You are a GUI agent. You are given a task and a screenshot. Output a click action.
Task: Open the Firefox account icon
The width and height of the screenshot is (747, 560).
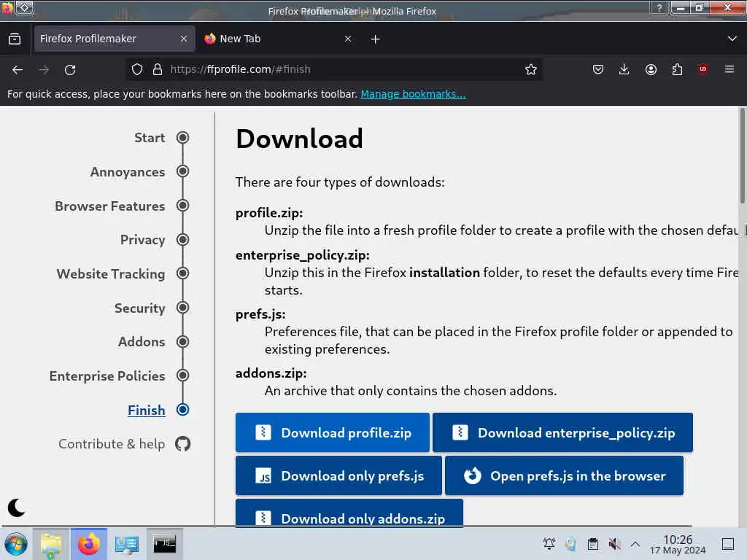click(651, 69)
